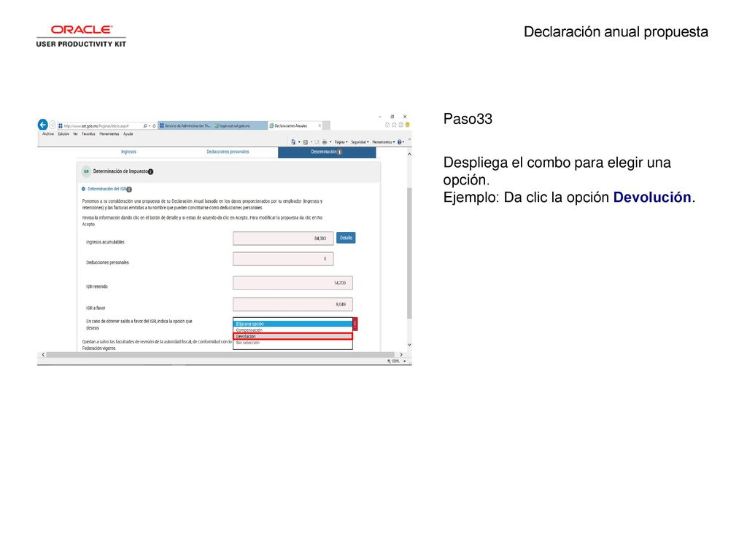Open the favorites star icon
The image size is (747, 560).
(x=394, y=125)
